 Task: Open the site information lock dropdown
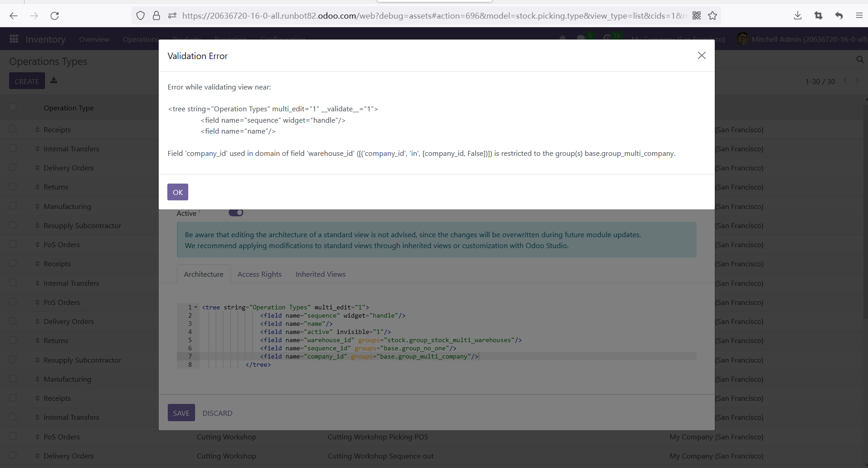157,15
